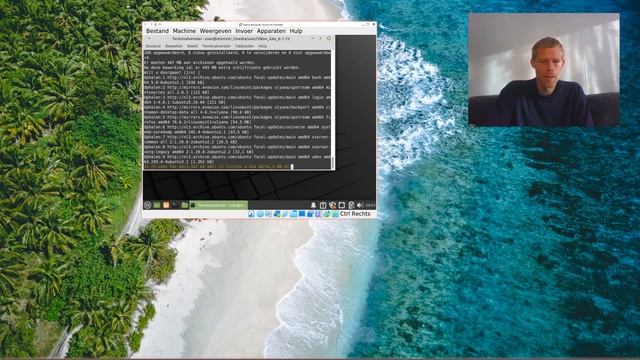Click the shared folders indicator in VirtualBox status bar
The height and width of the screenshot is (360, 640).
(293, 213)
